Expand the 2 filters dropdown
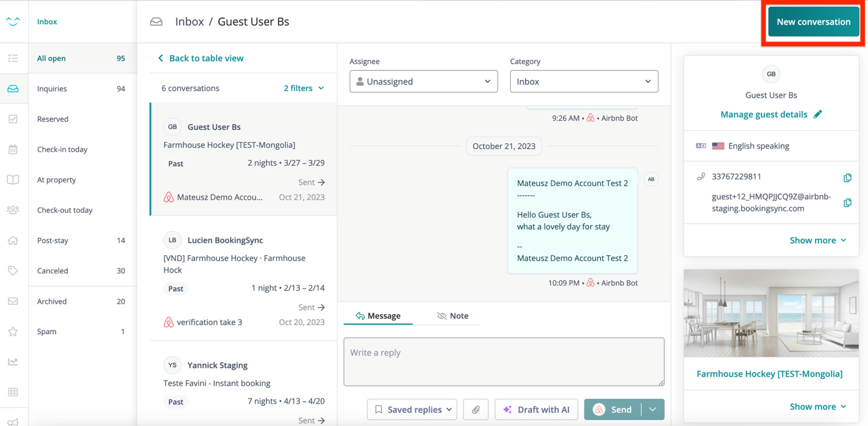This screenshot has width=868, height=426. (303, 88)
